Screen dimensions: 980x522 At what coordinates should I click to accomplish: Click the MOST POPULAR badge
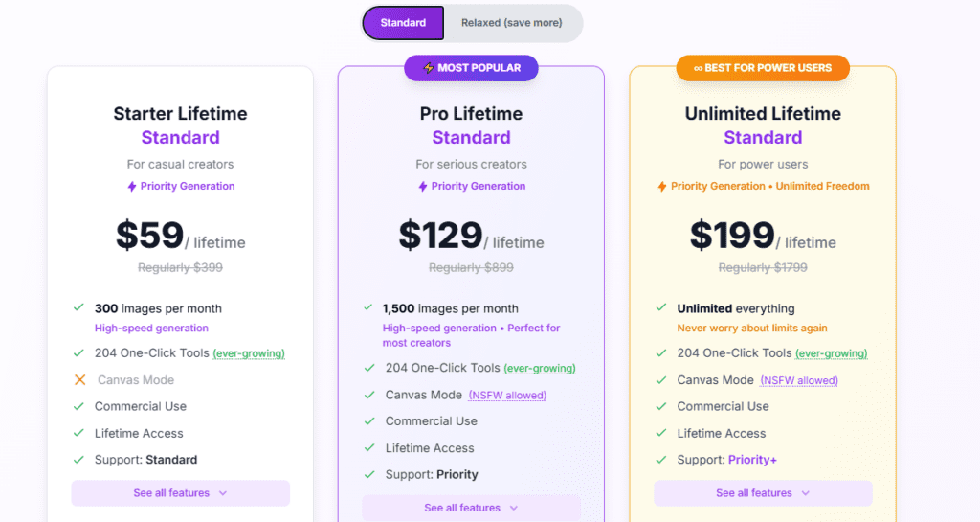pyautogui.click(x=471, y=68)
